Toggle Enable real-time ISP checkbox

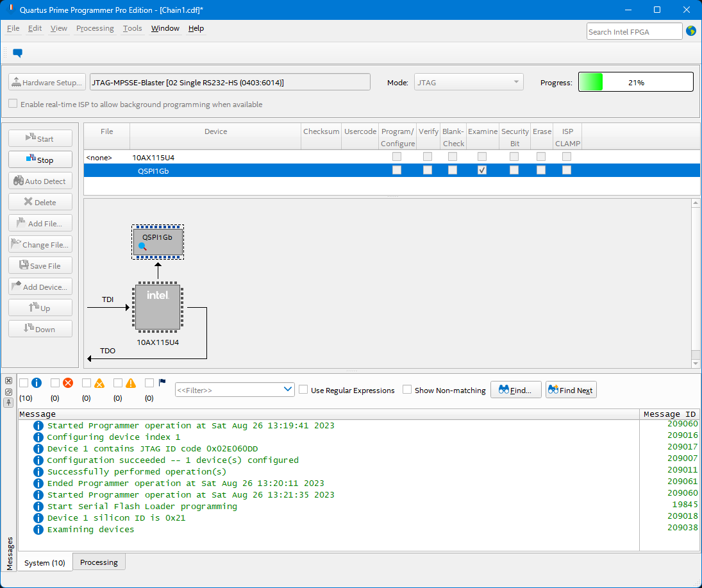(13, 104)
